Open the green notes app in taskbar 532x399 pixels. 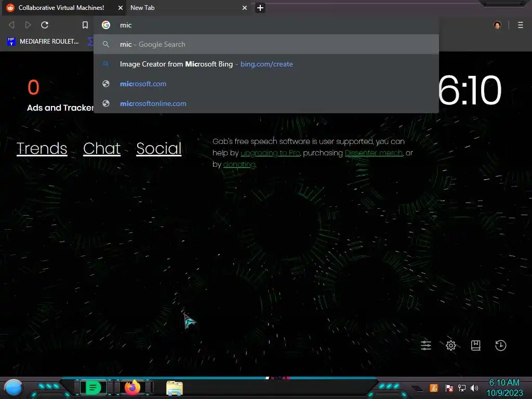click(94, 388)
